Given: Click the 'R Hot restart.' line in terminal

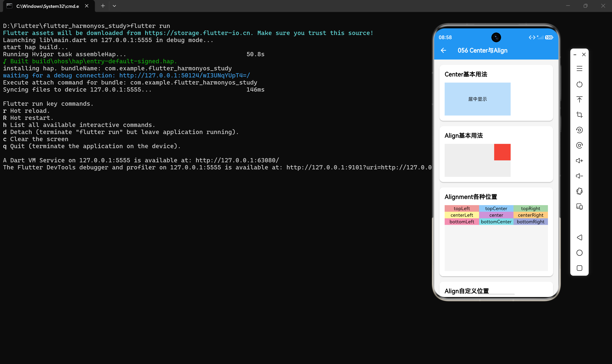Looking at the screenshot, I should coord(28,118).
